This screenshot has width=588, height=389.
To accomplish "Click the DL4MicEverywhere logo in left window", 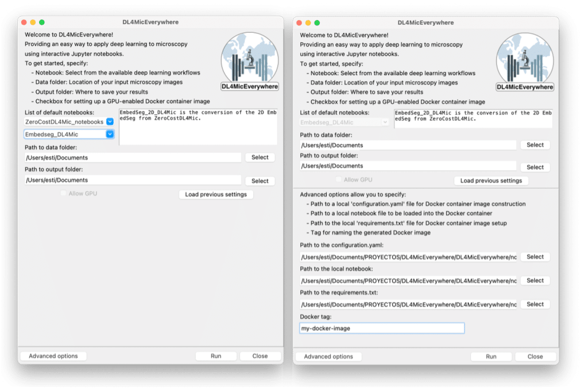I will [x=250, y=61].
